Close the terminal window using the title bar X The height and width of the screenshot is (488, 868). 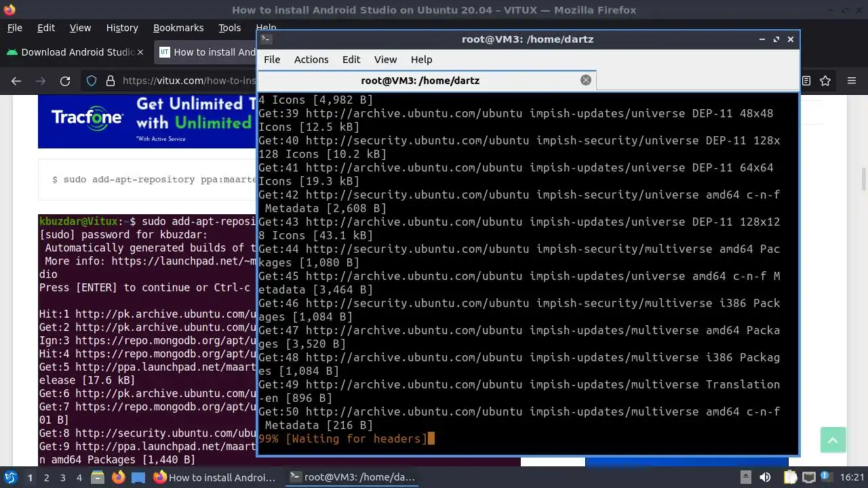click(790, 39)
